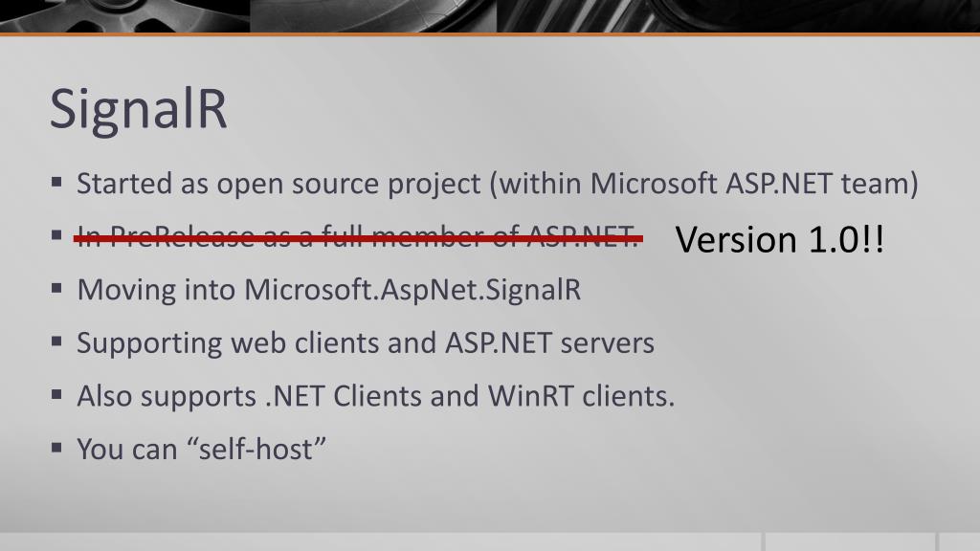Click the SignalR slide title
The width and height of the screenshot is (980, 551).
click(x=138, y=109)
